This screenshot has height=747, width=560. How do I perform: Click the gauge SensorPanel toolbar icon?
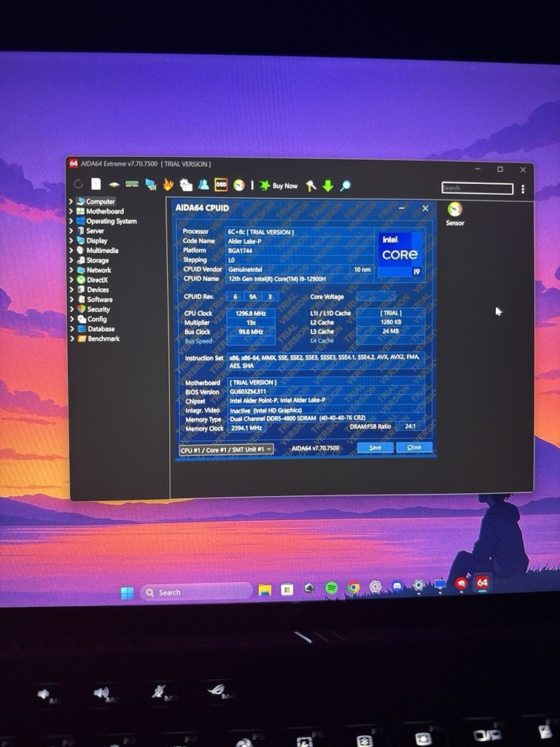pyautogui.click(x=239, y=185)
